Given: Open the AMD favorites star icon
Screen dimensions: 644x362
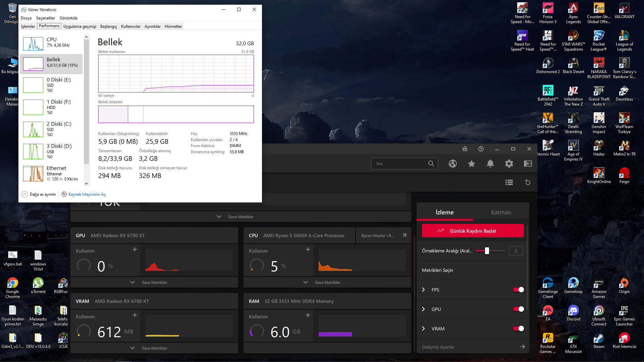Looking at the screenshot, I should (472, 164).
